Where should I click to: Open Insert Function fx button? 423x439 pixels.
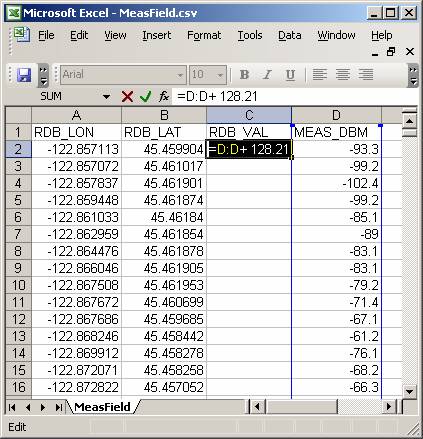pos(164,97)
